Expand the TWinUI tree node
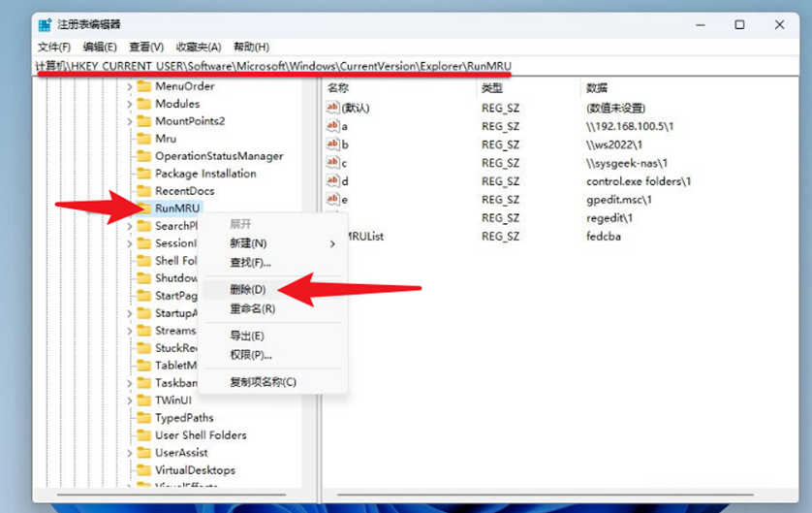Screen dimensions: 812x513 point(130,401)
